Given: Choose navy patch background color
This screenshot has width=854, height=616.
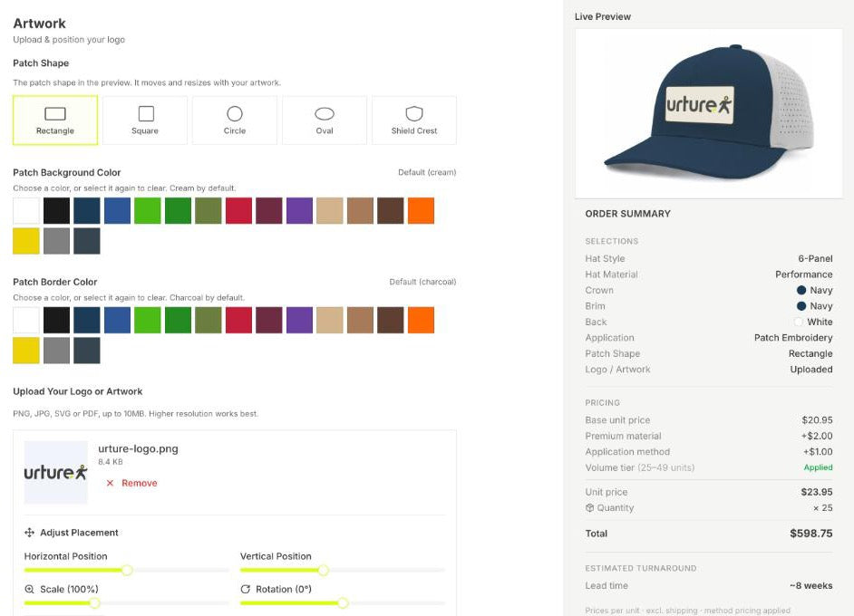Looking at the screenshot, I should coord(87,210).
